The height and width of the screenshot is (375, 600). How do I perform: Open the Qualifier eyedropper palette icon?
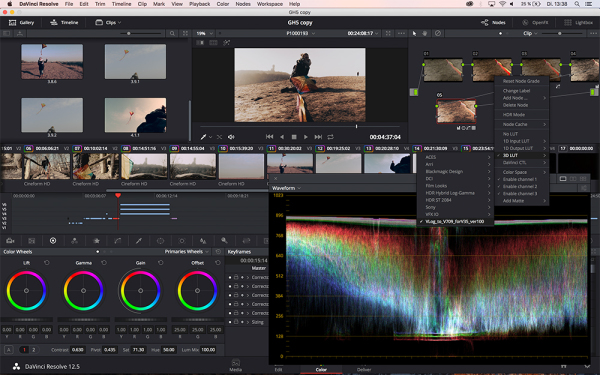[x=139, y=241]
